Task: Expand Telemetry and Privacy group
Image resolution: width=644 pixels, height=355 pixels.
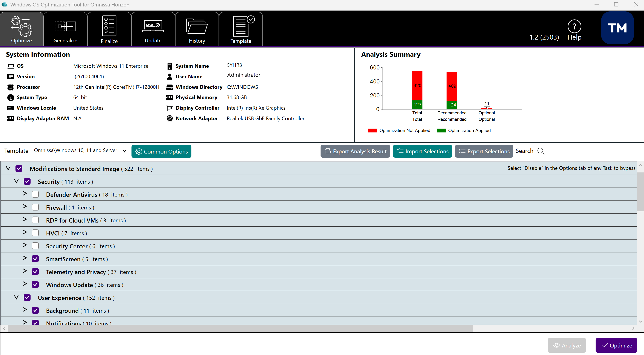Action: pyautogui.click(x=25, y=271)
